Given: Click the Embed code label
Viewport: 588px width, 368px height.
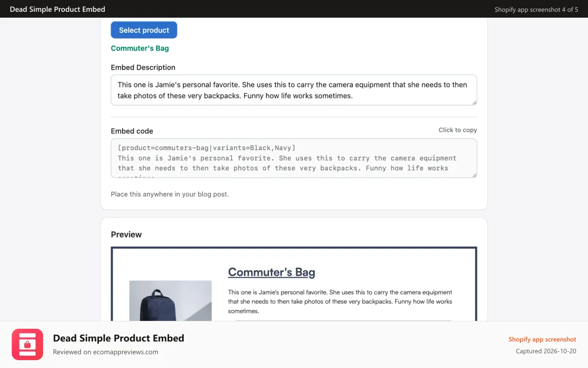Looking at the screenshot, I should click(132, 131).
